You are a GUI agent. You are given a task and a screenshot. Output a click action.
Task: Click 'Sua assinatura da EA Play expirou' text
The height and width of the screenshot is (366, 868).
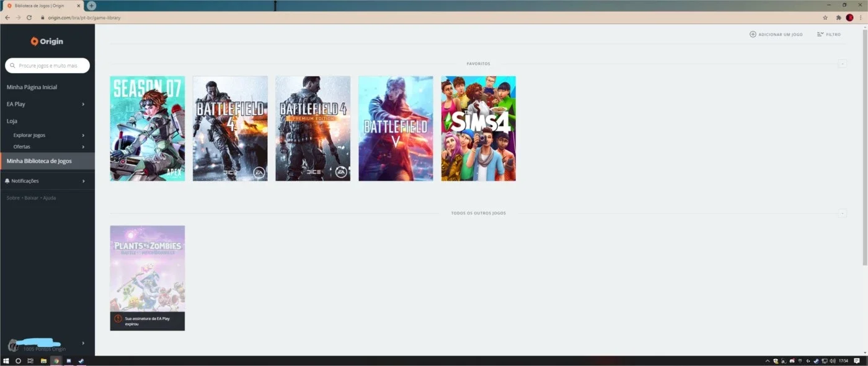coord(147,321)
